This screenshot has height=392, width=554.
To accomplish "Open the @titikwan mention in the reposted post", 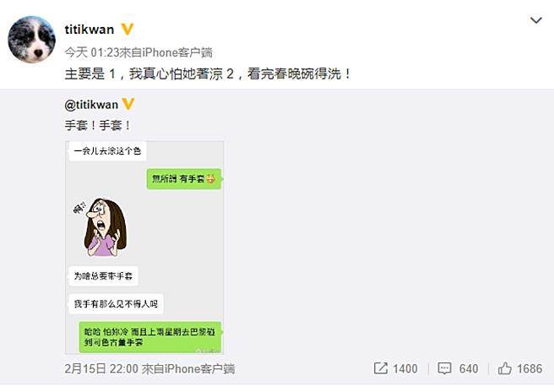I will point(91,105).
